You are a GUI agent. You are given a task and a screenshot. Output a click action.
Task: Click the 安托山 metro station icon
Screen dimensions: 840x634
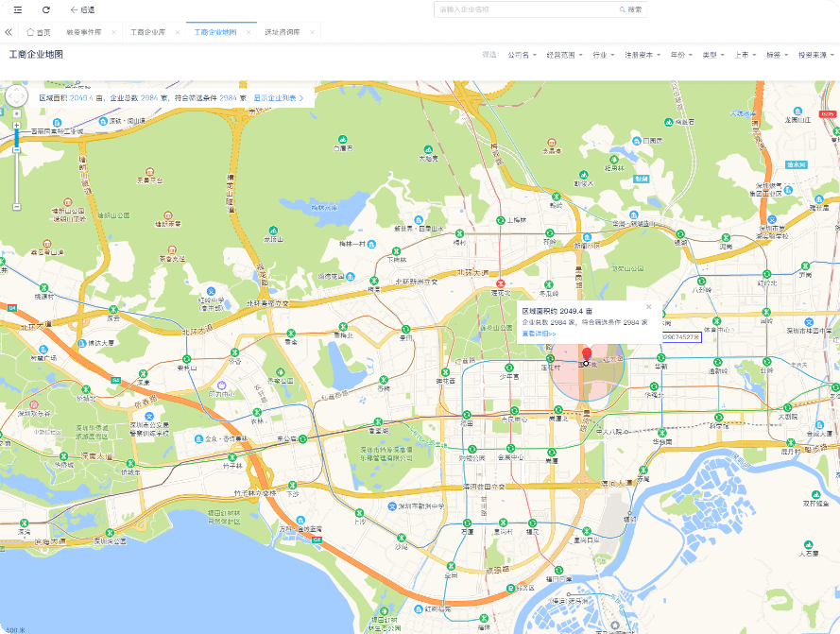(x=186, y=359)
